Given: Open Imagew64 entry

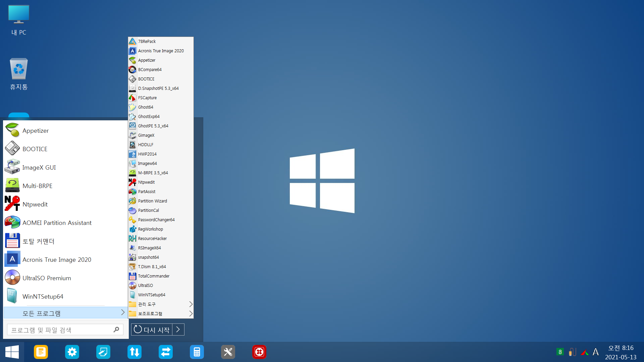Looking at the screenshot, I should (x=161, y=163).
